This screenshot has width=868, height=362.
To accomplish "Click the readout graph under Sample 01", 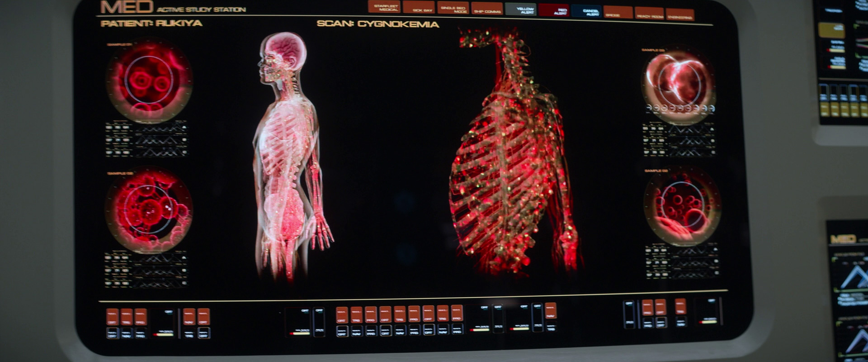I will [146, 139].
